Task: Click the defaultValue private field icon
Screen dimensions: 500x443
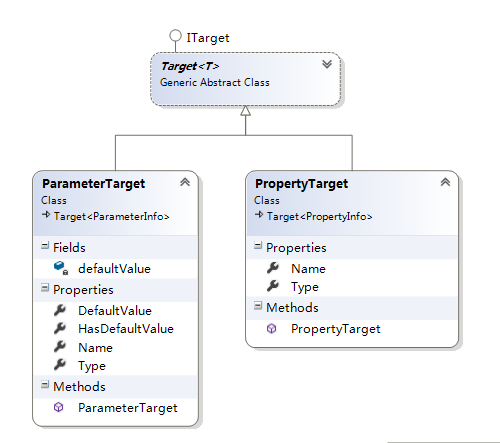Action: point(61,268)
